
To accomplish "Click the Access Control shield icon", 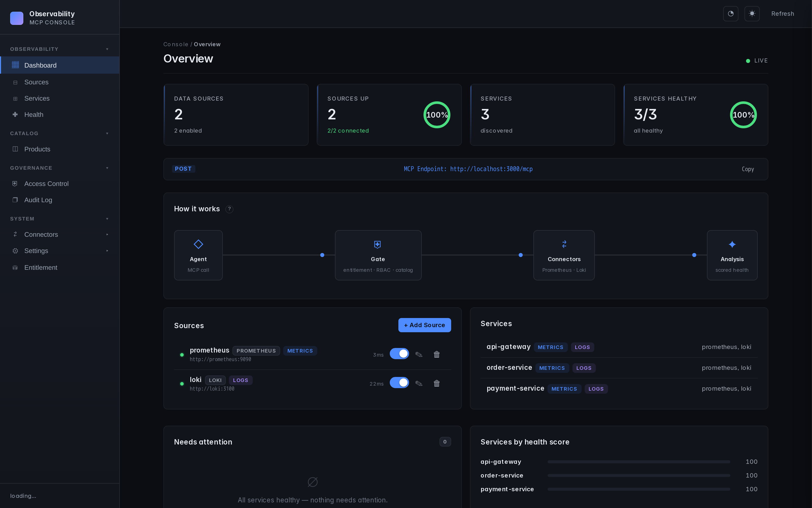I will point(15,183).
